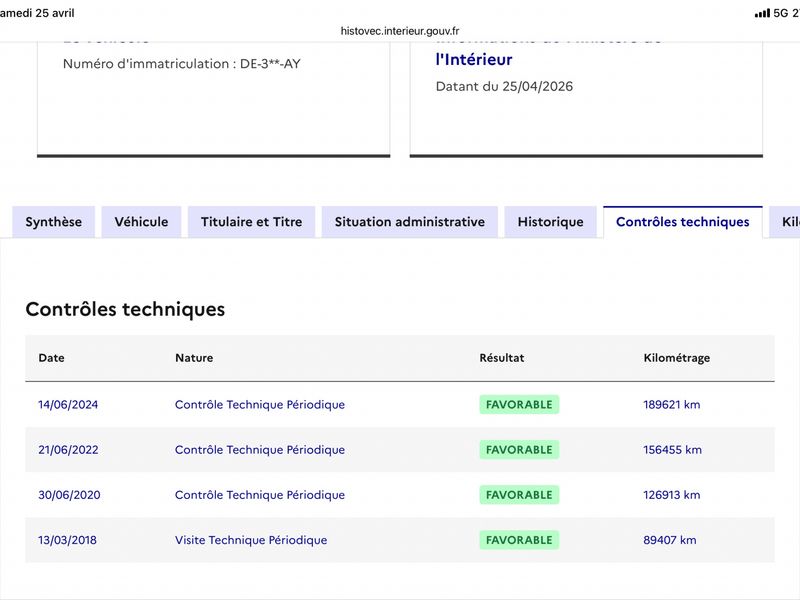Screen dimensions: 800x600
Task: Click the Résultat column header
Action: click(502, 358)
